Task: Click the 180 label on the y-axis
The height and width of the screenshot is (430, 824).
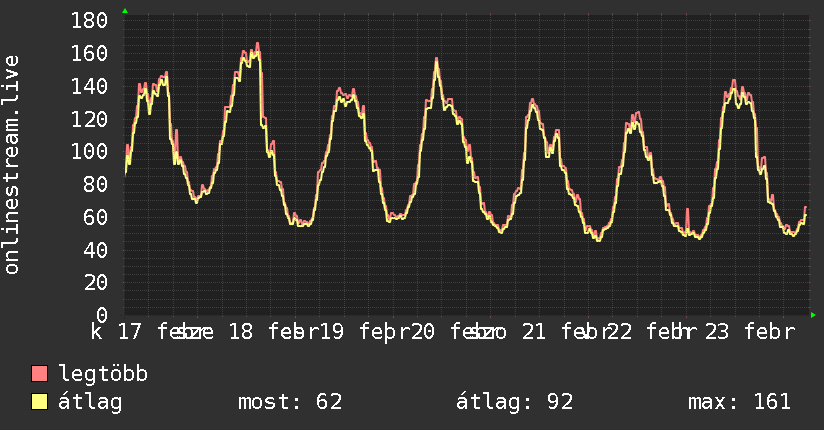Action: [x=91, y=20]
